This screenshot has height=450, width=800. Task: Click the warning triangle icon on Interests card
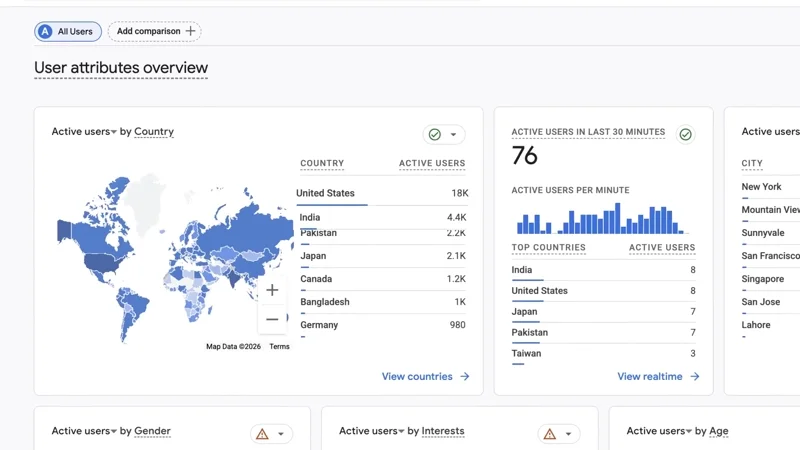click(x=549, y=434)
